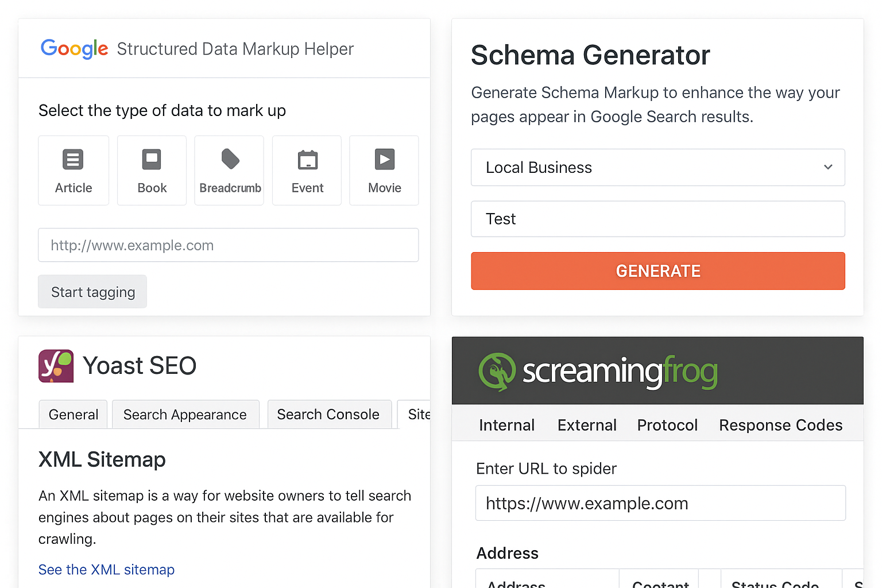Click the example.com URL input field

(228, 245)
